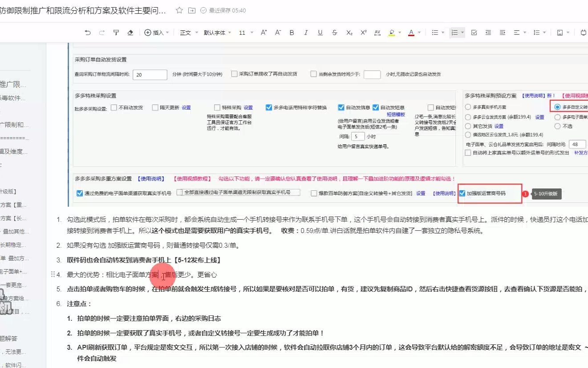The height and width of the screenshot is (368, 588).
Task: Jump to outline item 方案【重...
Action: pos(13,205)
